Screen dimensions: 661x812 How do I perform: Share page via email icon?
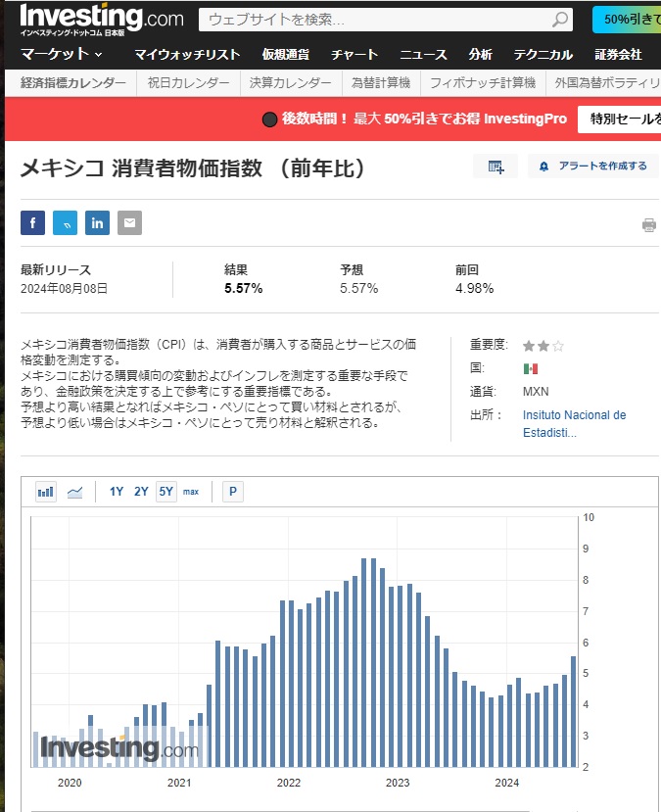click(129, 223)
